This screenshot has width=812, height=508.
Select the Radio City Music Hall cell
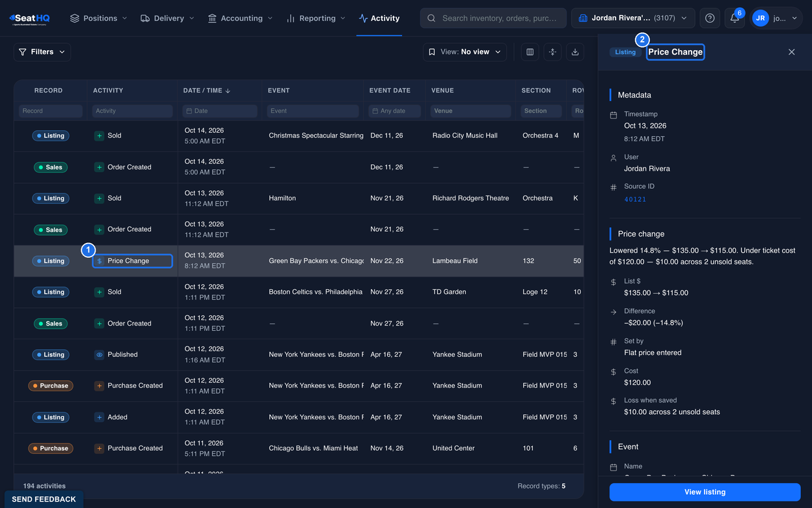coord(465,135)
